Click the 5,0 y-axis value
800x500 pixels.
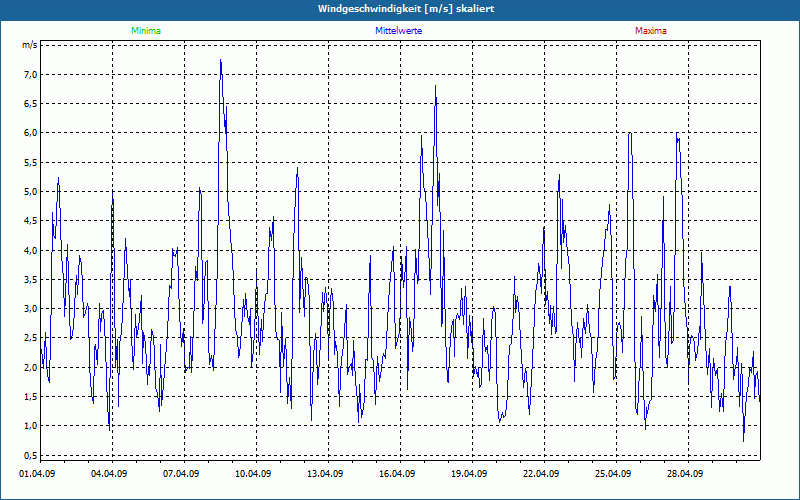point(31,192)
